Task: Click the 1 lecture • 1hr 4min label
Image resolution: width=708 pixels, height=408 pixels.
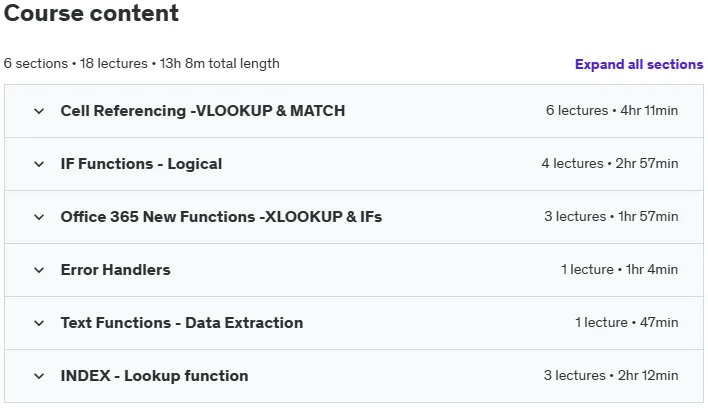Action: [x=620, y=269]
